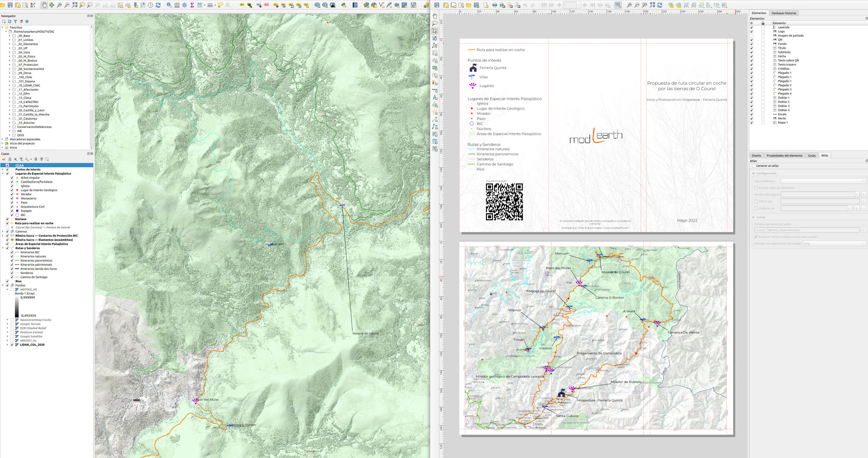868x458 pixels.
Task: Hide the Ríos layer
Action: point(7,281)
